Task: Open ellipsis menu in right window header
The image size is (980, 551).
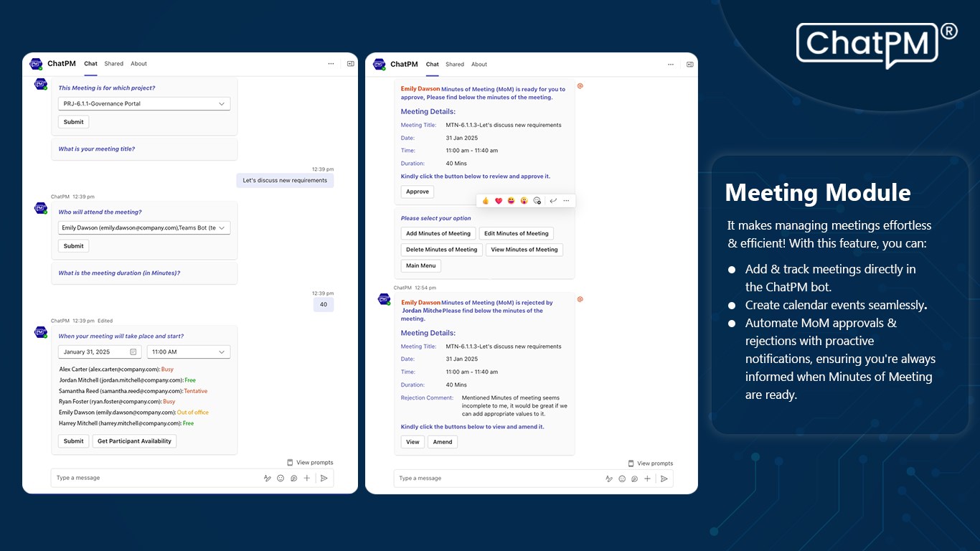Action: [x=671, y=64]
